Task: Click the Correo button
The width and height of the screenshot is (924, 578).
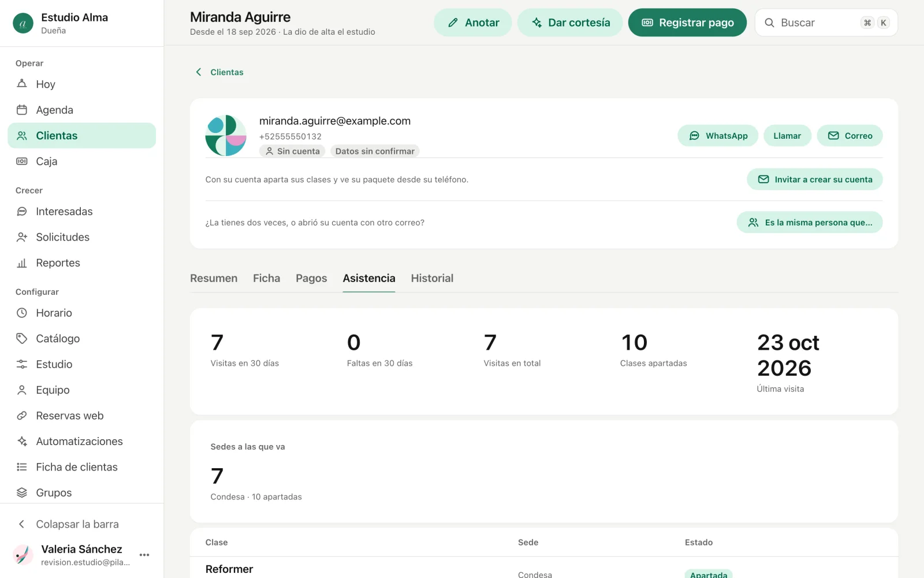Action: coord(850,136)
